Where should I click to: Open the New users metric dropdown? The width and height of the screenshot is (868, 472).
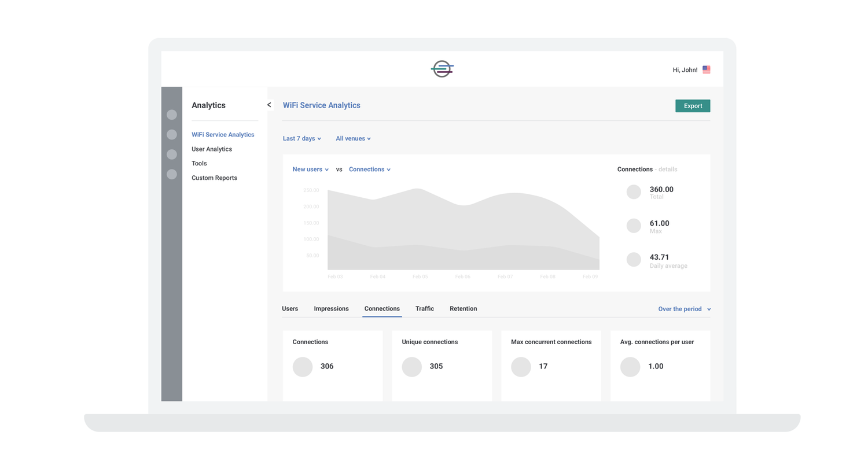310,169
